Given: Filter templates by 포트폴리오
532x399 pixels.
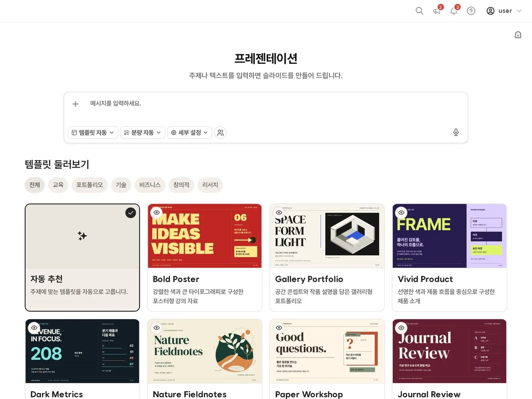Looking at the screenshot, I should point(90,185).
